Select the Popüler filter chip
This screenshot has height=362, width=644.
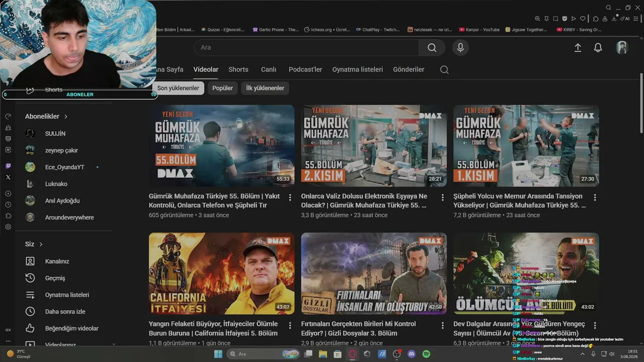222,88
